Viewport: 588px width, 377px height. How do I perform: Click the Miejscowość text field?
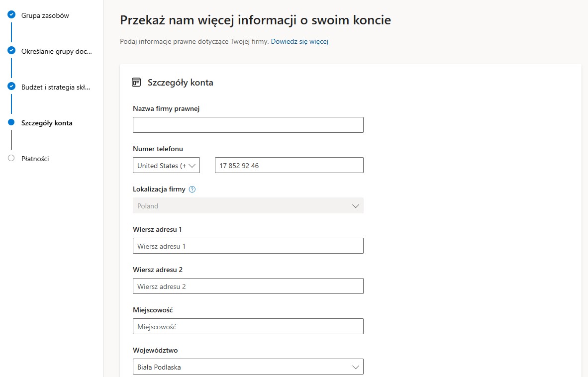248,326
